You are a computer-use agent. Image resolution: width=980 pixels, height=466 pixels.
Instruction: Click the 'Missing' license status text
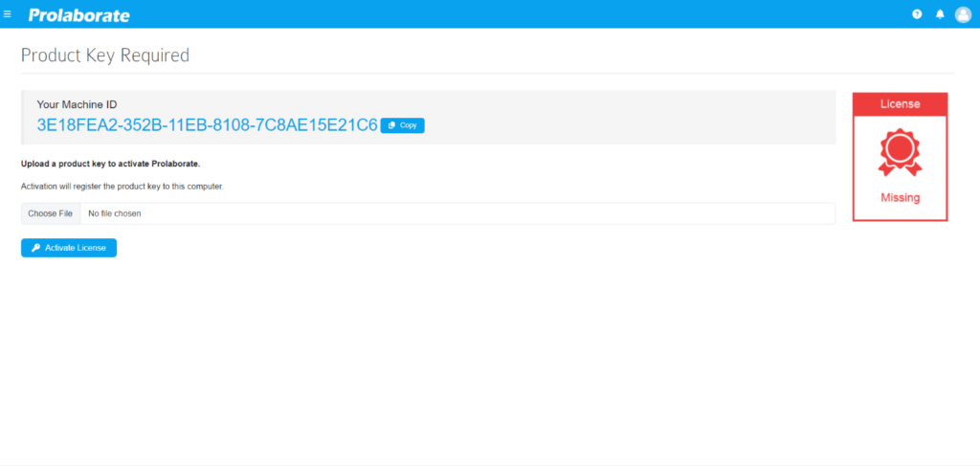(900, 198)
